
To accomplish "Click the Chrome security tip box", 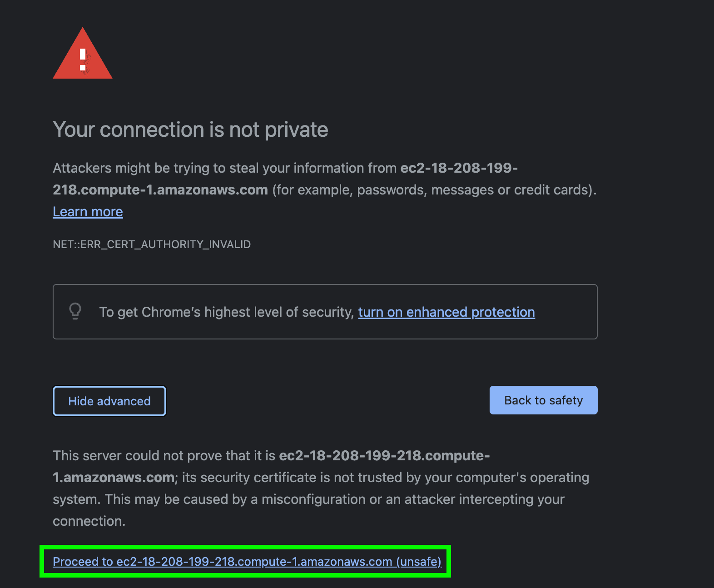I will coord(325,312).
